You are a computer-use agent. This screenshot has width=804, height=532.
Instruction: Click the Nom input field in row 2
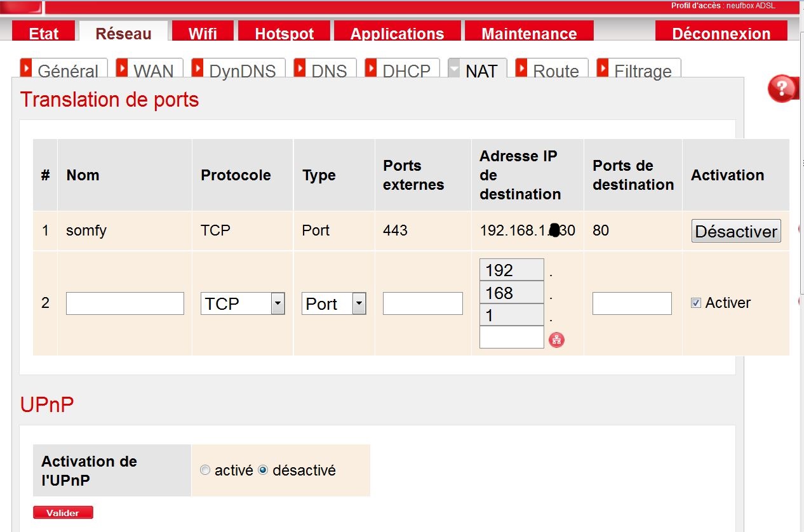(125, 303)
